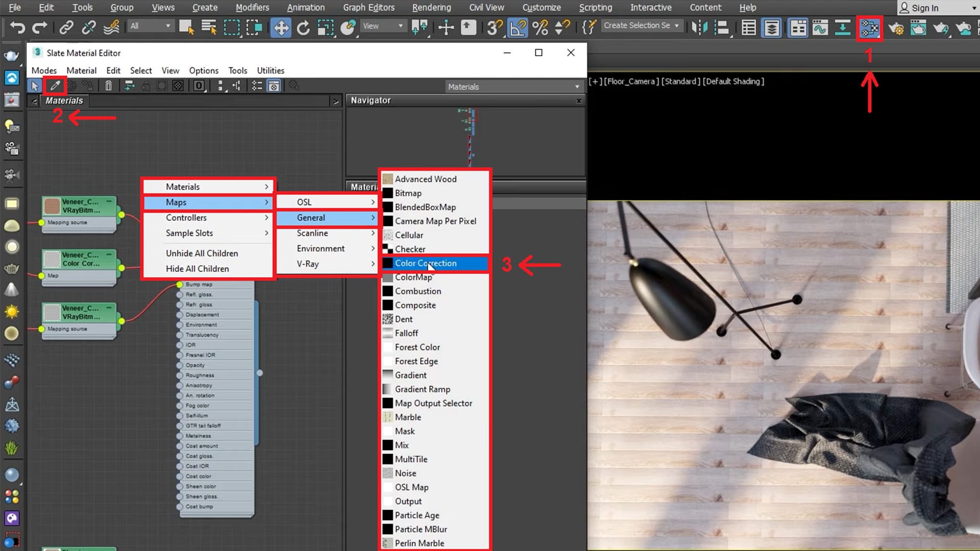The image size is (980, 551).
Task: Activate the Select and Link tool
Action: pyautogui.click(x=66, y=27)
